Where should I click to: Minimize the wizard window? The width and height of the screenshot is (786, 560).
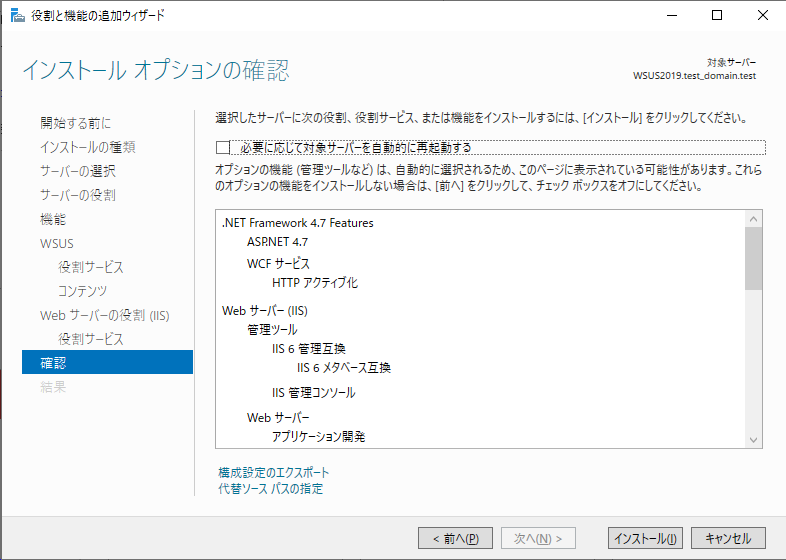[x=672, y=15]
